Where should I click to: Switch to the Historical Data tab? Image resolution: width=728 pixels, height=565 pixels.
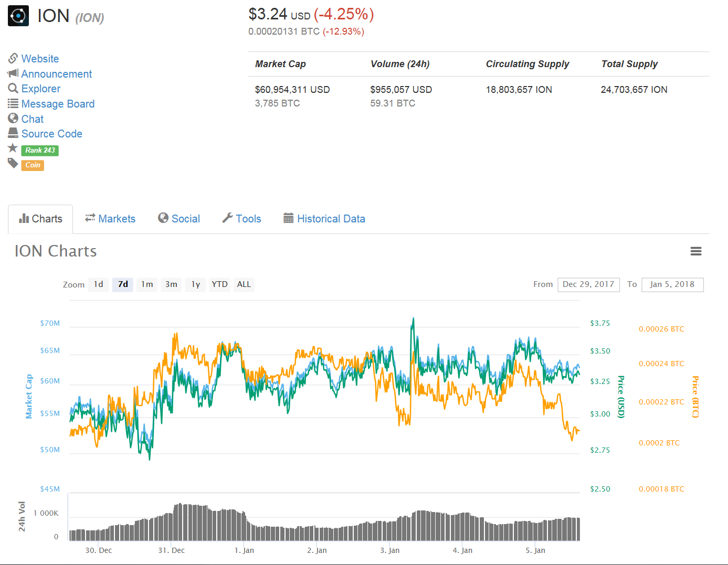pyautogui.click(x=324, y=219)
